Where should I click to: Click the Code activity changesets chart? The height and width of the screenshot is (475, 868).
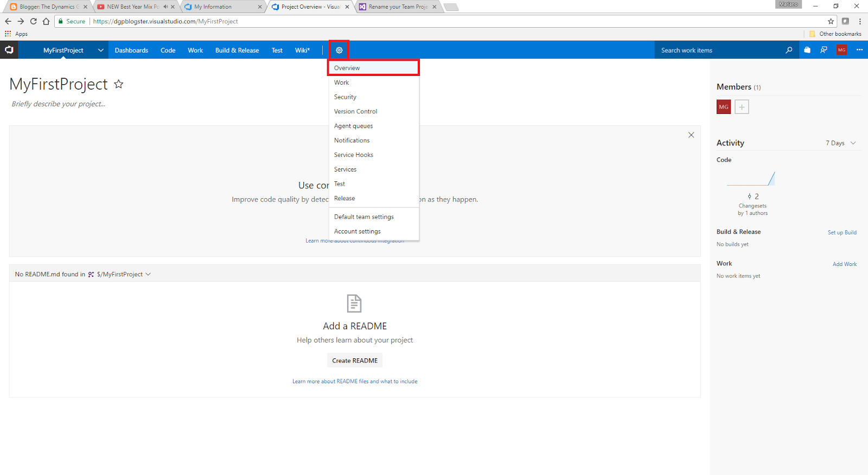[x=751, y=179]
